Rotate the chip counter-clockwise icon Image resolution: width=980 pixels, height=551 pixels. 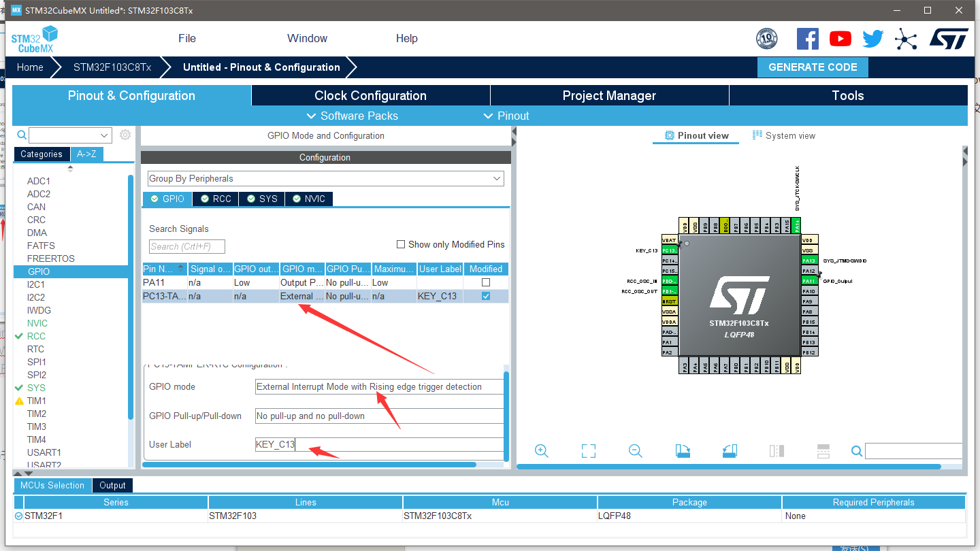[730, 451]
